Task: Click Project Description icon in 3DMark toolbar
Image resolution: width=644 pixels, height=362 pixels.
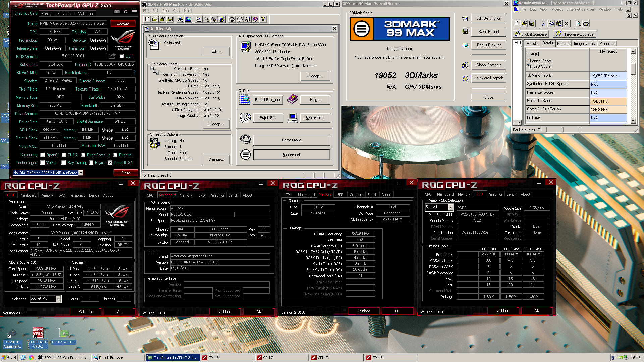Action: click(199, 19)
